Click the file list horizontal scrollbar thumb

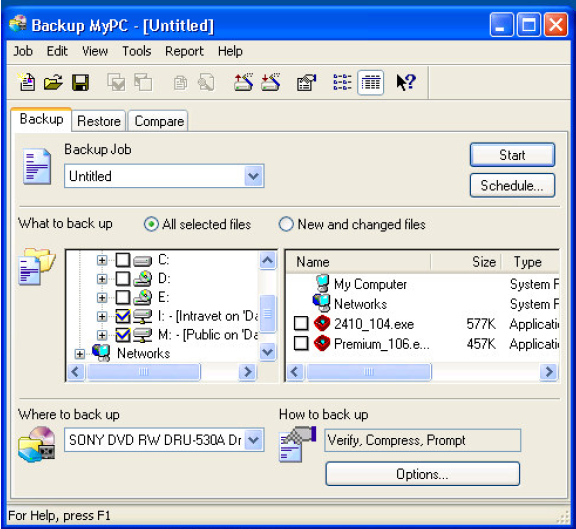pyautogui.click(x=368, y=372)
